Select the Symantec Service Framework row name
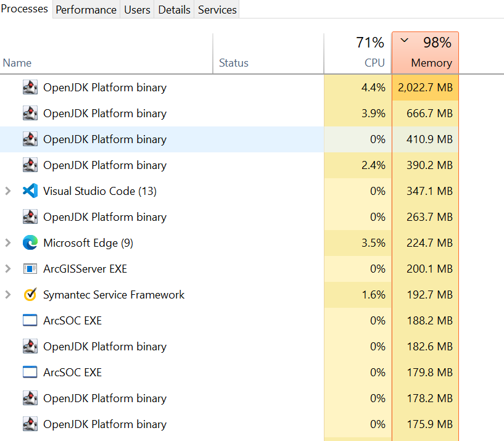 coord(114,295)
